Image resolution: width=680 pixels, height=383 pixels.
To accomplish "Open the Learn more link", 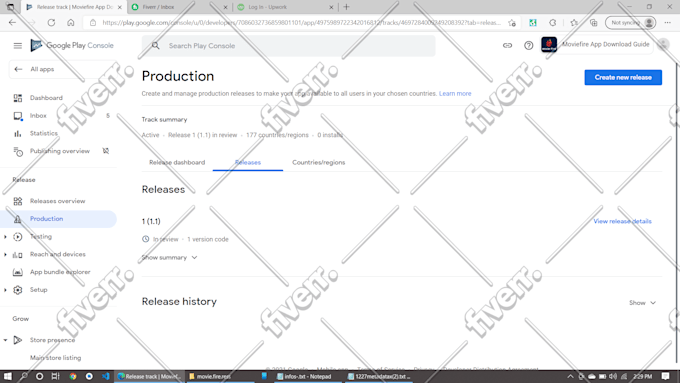I will point(455,93).
